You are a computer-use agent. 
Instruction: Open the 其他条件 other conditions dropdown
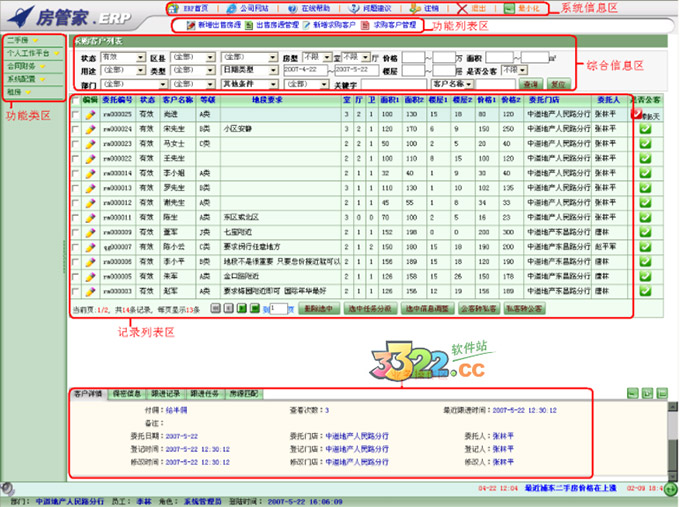pos(249,84)
